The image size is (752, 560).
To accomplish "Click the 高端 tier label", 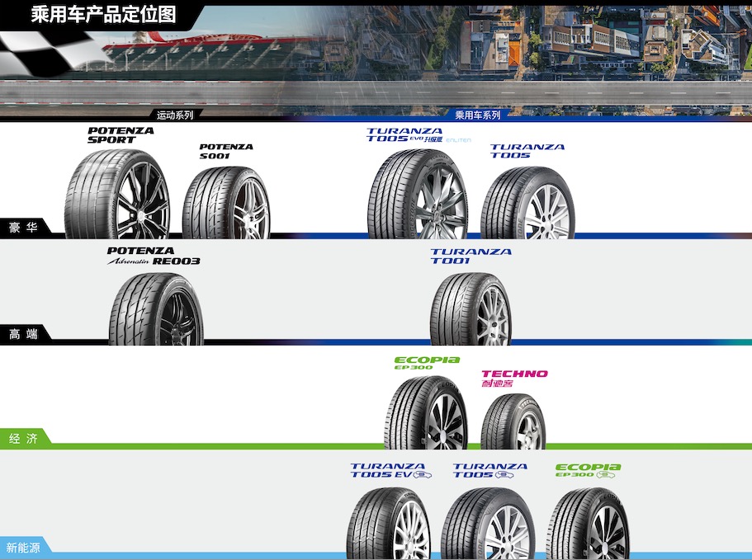I will coord(23,334).
